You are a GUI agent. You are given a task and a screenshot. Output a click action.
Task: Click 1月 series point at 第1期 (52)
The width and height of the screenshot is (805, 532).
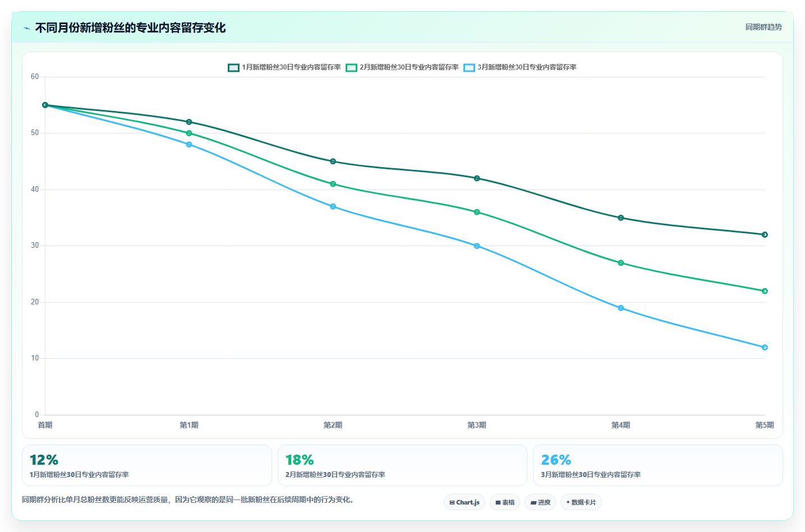click(x=189, y=122)
